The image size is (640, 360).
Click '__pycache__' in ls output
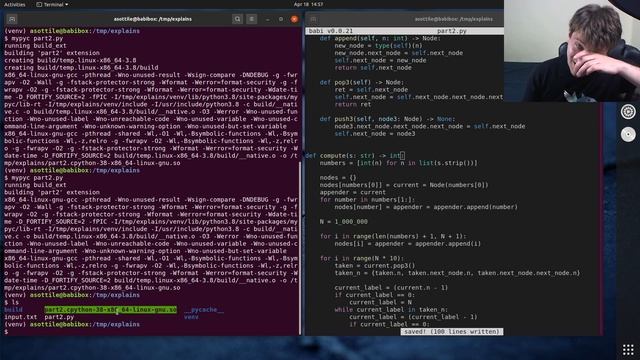click(x=204, y=310)
